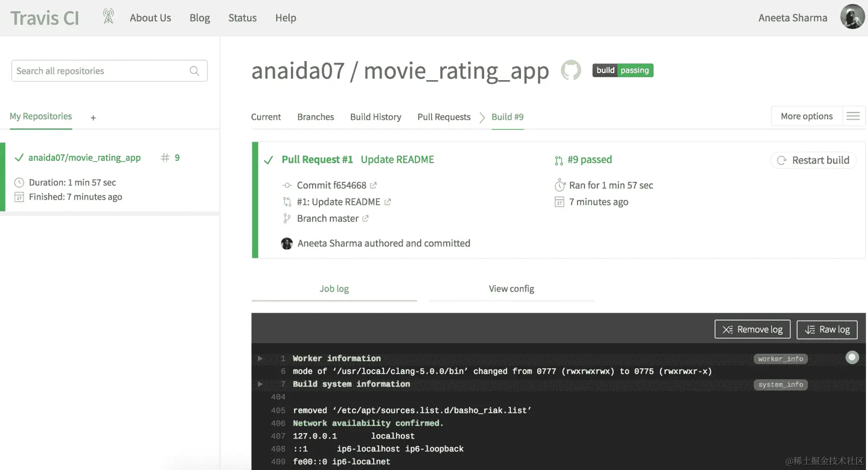868x470 pixels.
Task: Open the About Us page
Action: [x=150, y=18]
